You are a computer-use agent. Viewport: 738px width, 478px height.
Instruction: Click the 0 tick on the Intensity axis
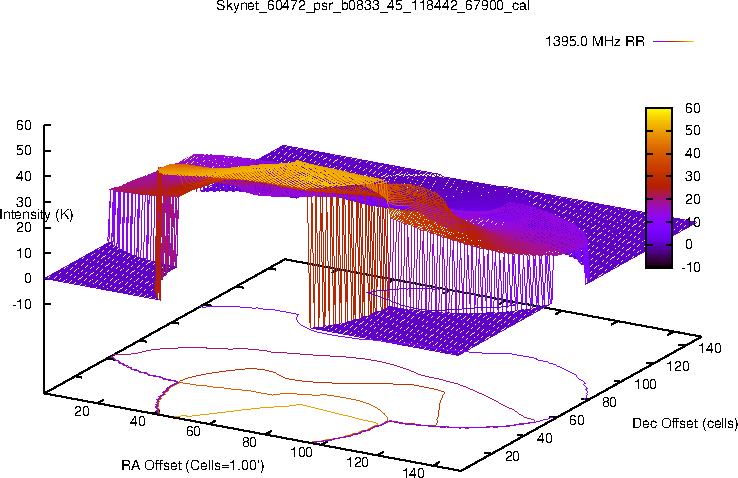pos(28,278)
